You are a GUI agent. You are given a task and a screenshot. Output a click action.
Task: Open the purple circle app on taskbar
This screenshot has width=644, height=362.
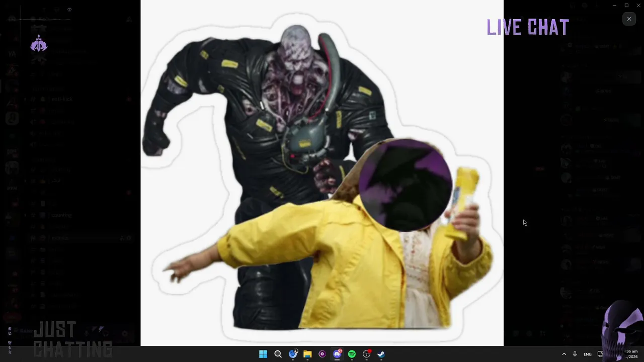322,354
